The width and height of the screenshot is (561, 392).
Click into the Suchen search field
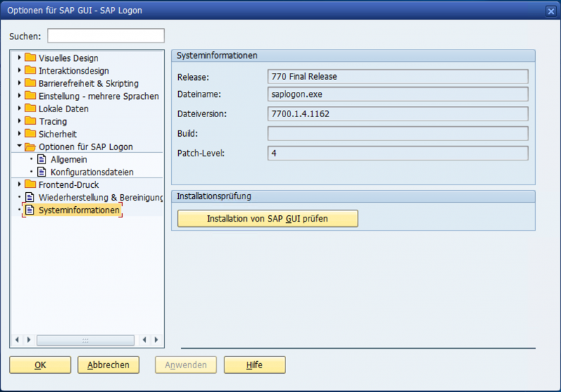[106, 36]
